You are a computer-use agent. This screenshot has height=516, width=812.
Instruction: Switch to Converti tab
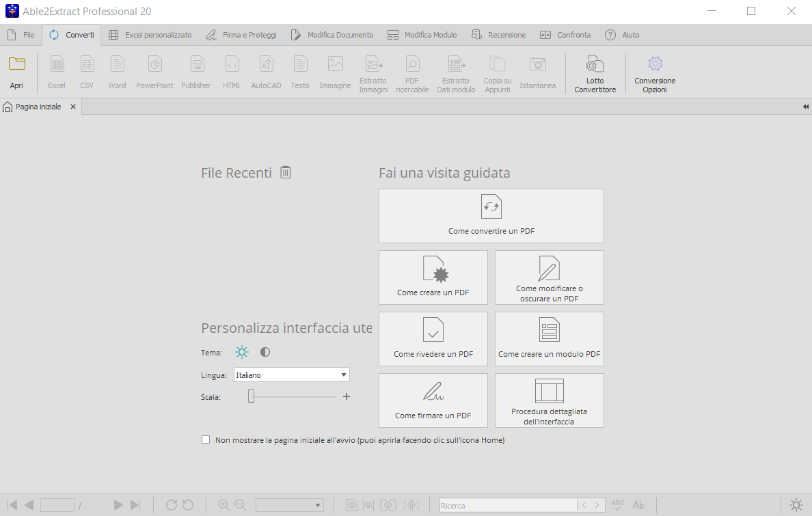pyautogui.click(x=72, y=35)
